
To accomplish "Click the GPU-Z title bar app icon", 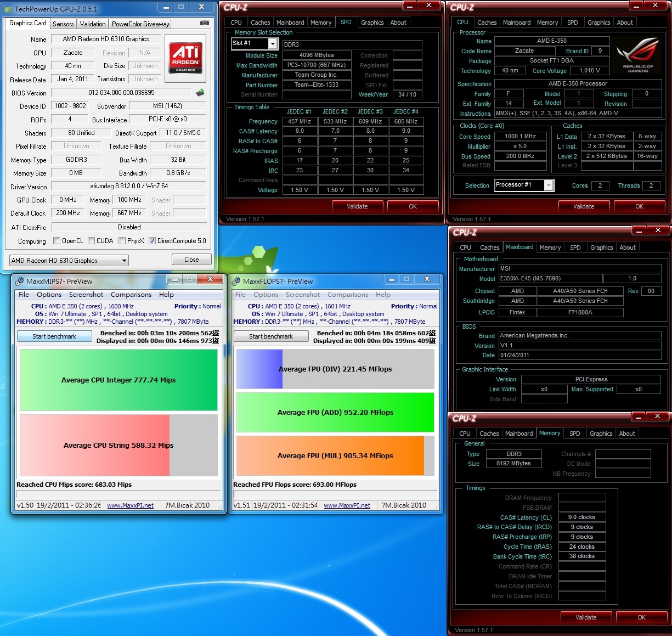I will [x=9, y=9].
